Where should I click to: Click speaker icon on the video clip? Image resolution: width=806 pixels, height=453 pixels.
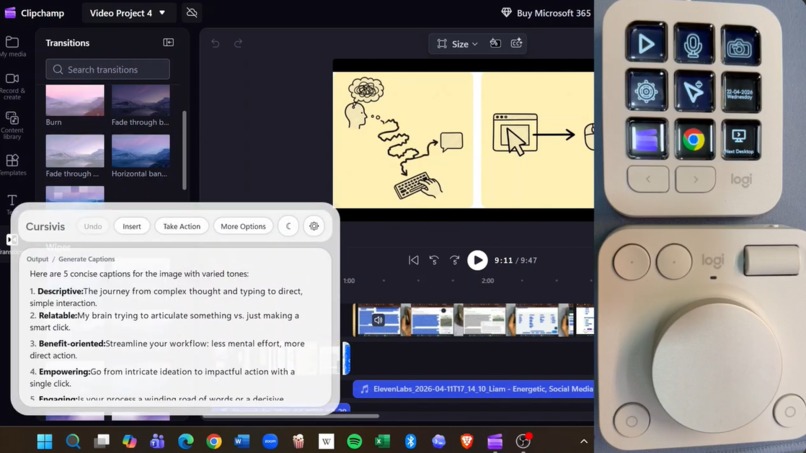(378, 320)
